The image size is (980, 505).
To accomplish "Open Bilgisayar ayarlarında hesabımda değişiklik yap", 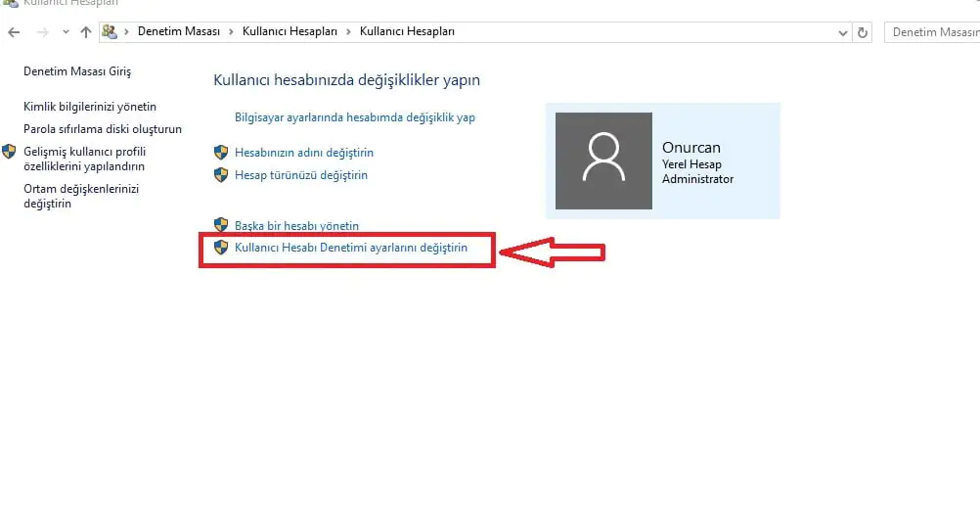I will pos(355,117).
